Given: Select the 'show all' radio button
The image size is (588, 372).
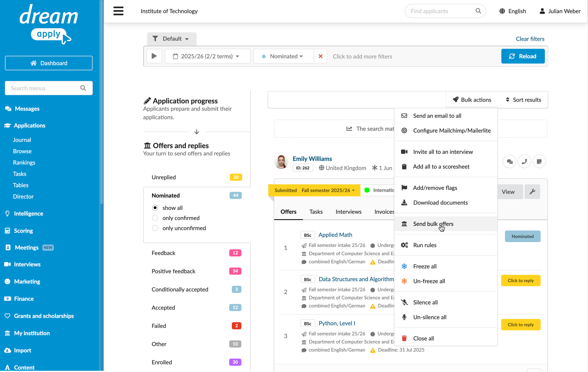Looking at the screenshot, I should point(155,208).
